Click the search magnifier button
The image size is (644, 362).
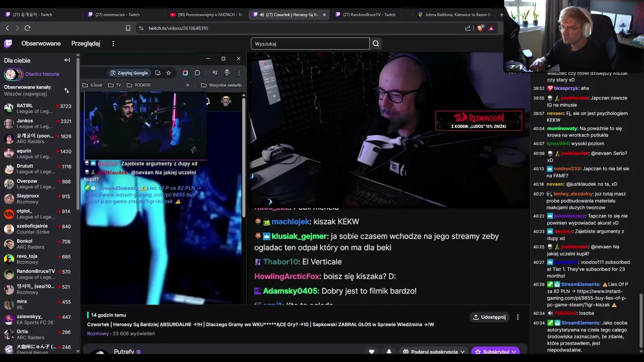tap(376, 44)
